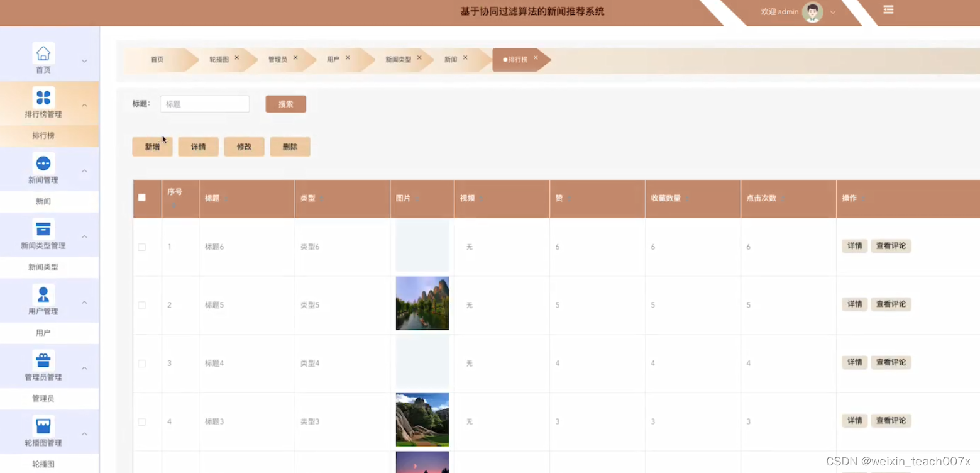Click the 排行榜管理 four-dot icon
This screenshot has width=980, height=473.
pos(43,97)
